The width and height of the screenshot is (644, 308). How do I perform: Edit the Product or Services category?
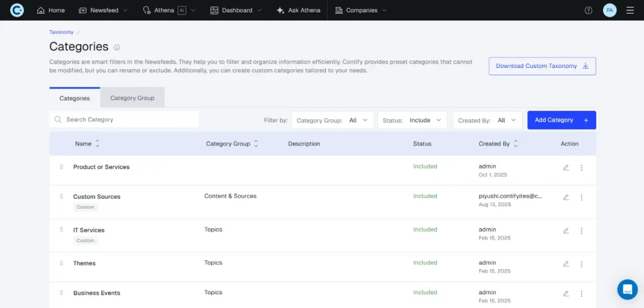point(566,168)
